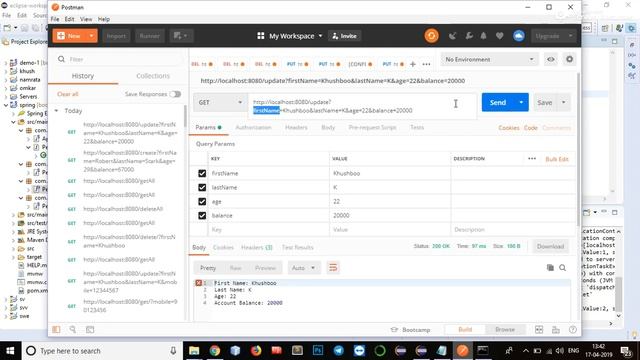640x360 pixels.
Task: Switch to the Test Results tab
Action: click(298, 247)
